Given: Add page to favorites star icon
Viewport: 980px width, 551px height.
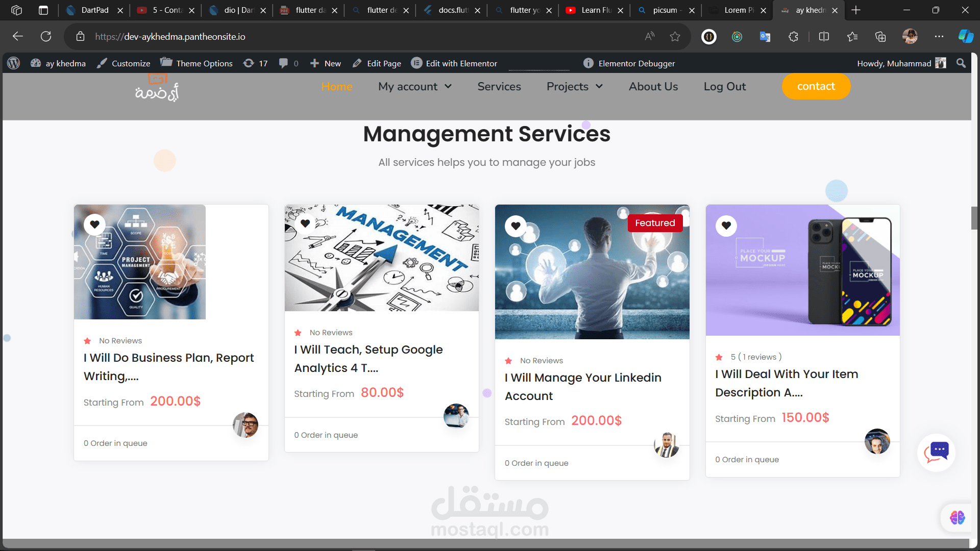Looking at the screenshot, I should (x=675, y=36).
